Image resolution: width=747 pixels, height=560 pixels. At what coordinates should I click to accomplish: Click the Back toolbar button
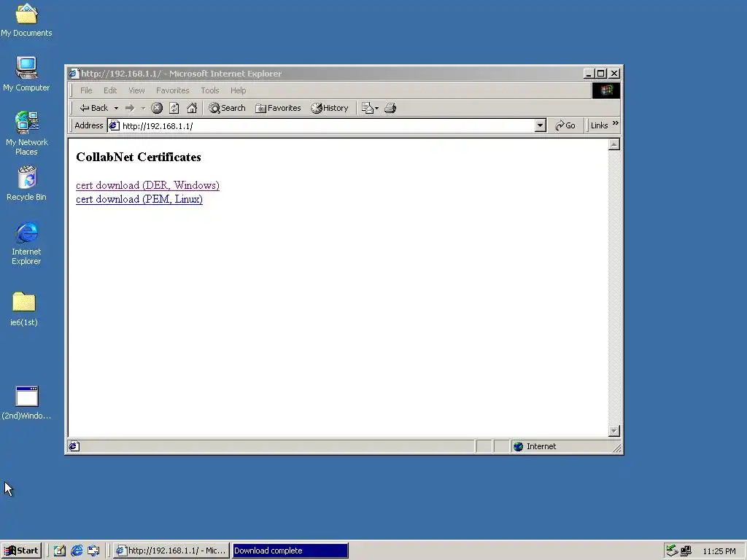pos(94,108)
